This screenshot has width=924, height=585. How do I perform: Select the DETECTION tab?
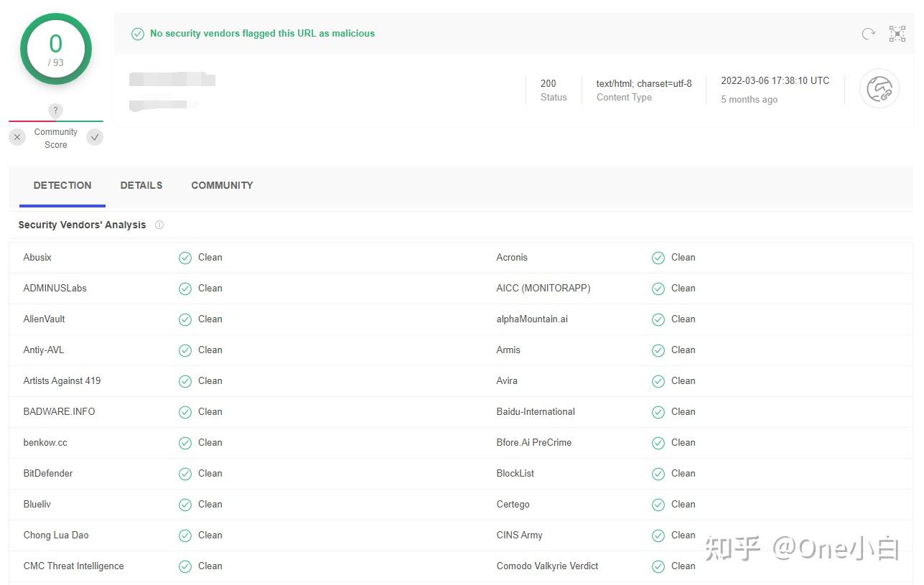(62, 185)
